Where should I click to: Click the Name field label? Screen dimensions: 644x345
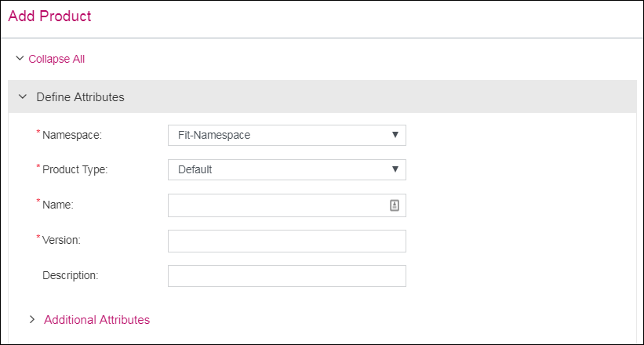[x=57, y=205]
